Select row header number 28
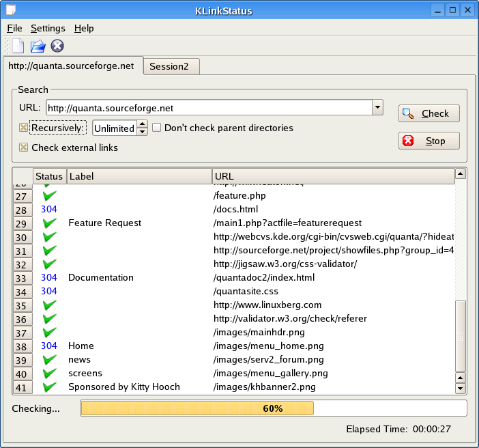This screenshot has height=448, width=479. (23, 210)
